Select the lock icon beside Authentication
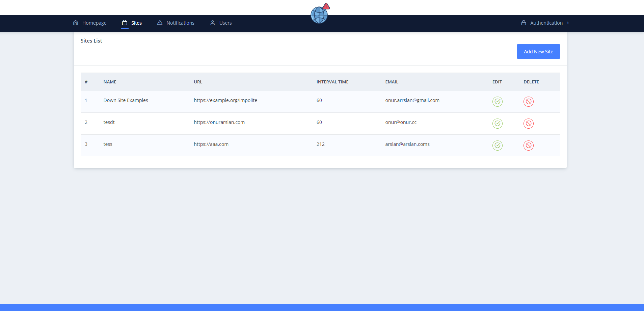Screen dimensions: 644x311 [x=524, y=23]
